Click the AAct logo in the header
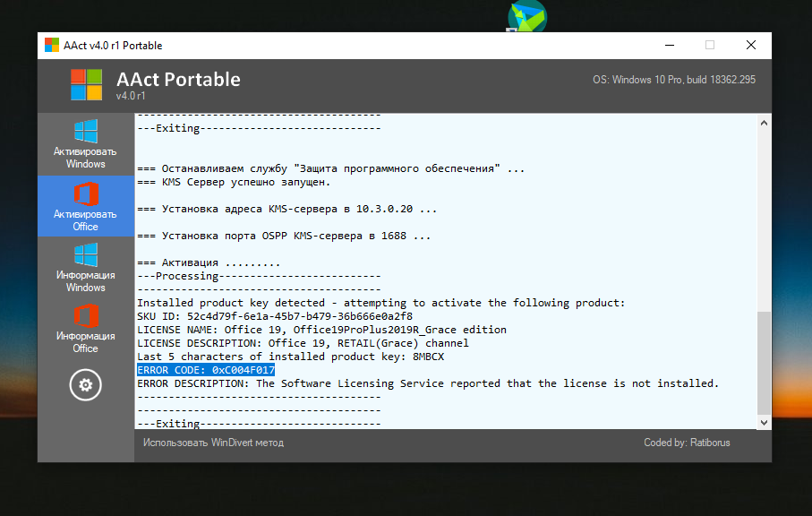Screen dimensions: 812x516 87,84
